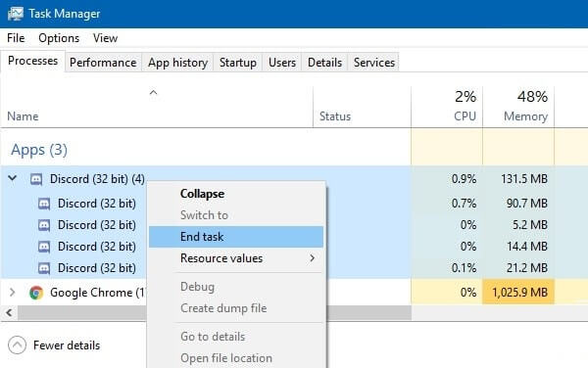
Task: Sort processes by the Memory column header
Action: pos(525,116)
